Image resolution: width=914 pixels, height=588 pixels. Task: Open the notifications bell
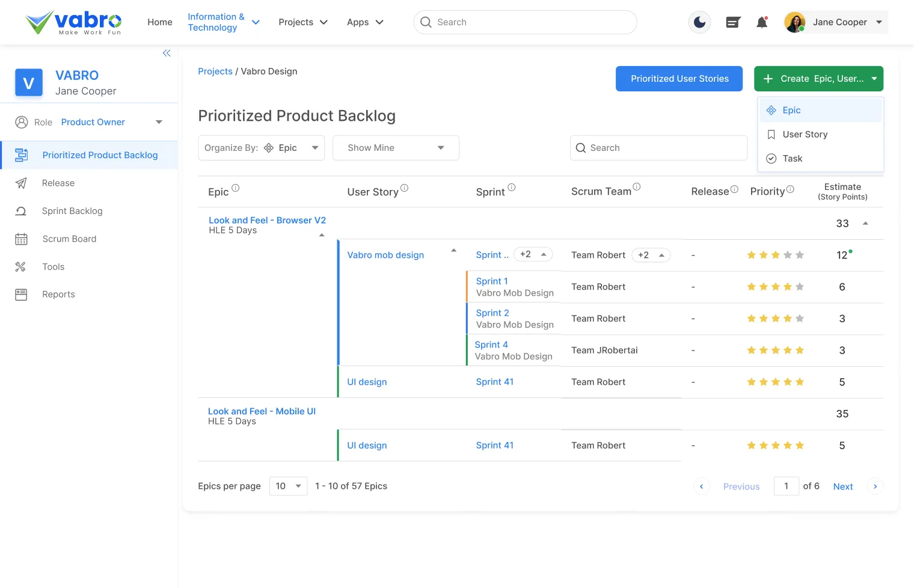click(762, 23)
